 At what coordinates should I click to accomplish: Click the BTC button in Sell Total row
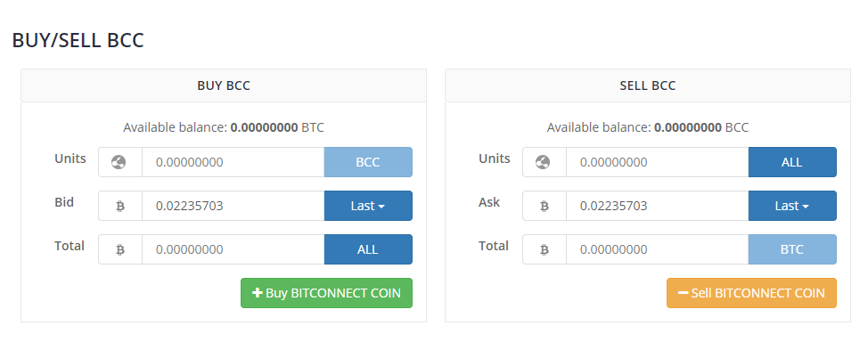pos(792,249)
